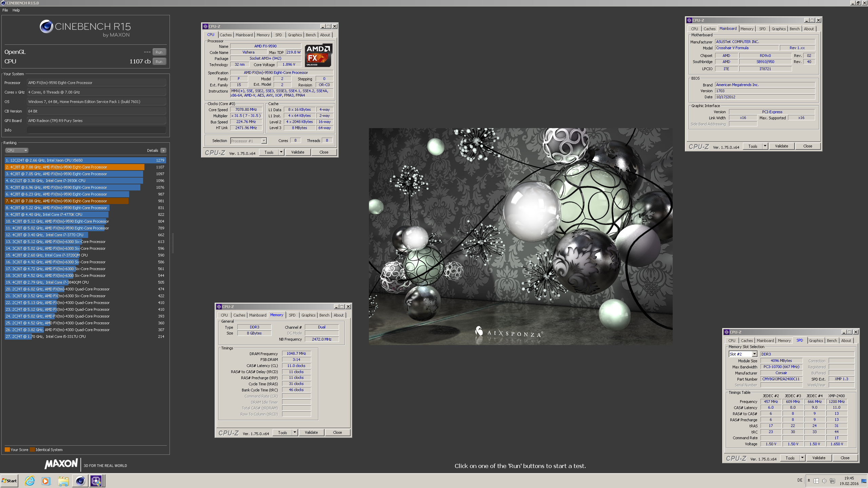This screenshot has width=868, height=488.
Task: Click the CPU-Z window icon in SPD window
Action: [x=727, y=332]
